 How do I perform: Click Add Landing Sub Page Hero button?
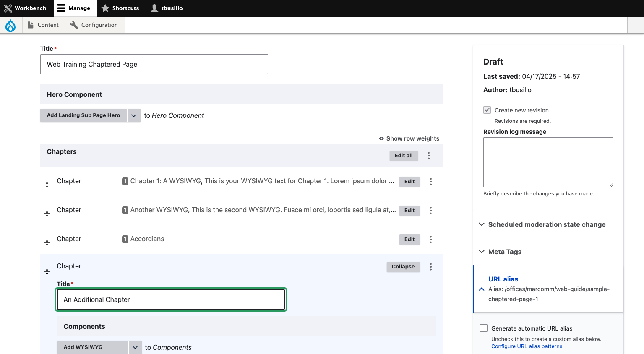(83, 115)
